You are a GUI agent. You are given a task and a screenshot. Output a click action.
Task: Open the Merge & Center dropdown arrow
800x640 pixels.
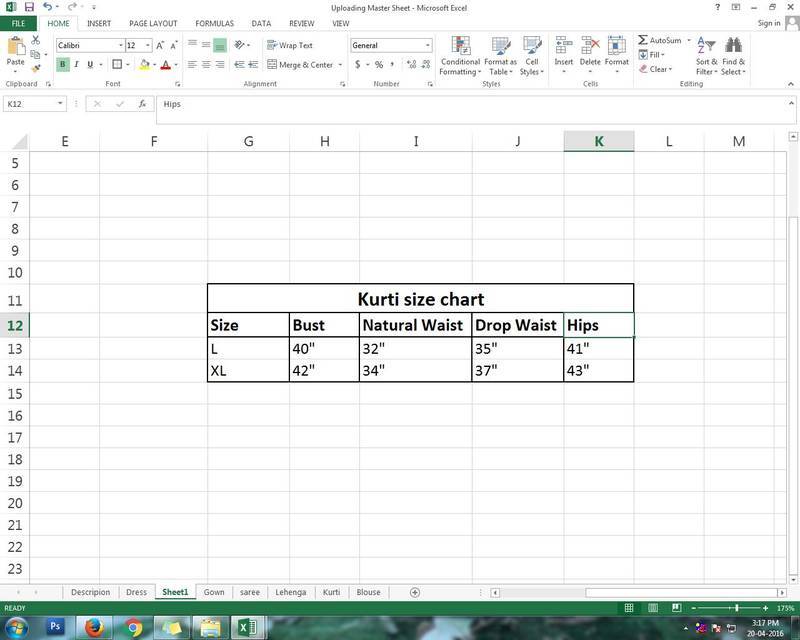click(x=341, y=65)
